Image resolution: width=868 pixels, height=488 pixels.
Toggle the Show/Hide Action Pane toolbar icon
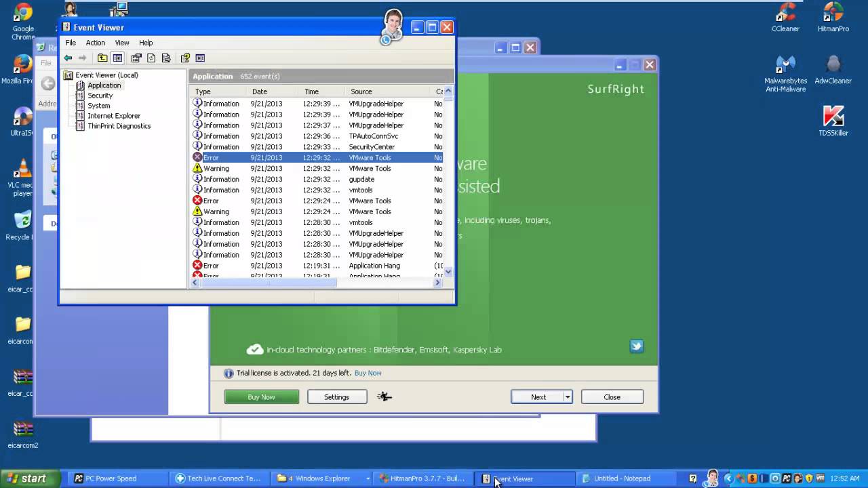pyautogui.click(x=200, y=58)
